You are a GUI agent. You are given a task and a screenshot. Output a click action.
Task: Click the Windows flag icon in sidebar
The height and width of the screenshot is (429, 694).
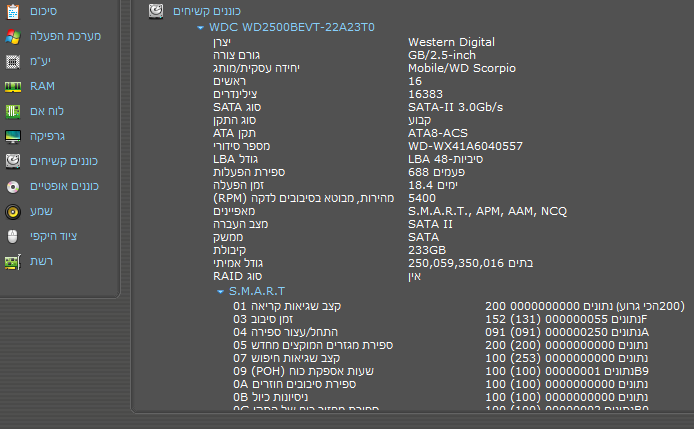pyautogui.click(x=13, y=36)
